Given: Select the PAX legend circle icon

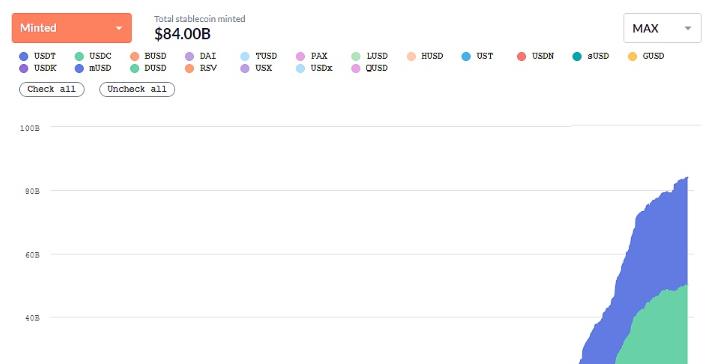Looking at the screenshot, I should pos(300,56).
